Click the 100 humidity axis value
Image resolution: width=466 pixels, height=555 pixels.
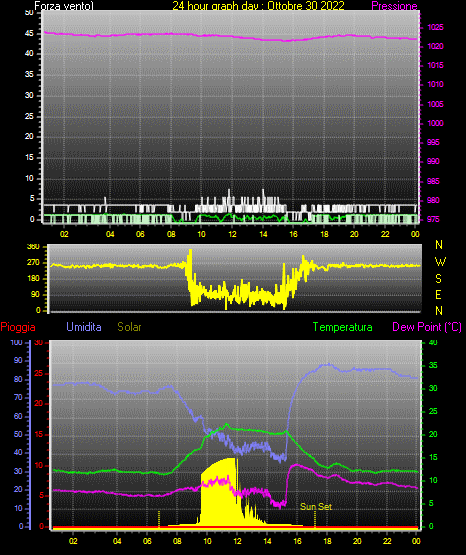(x=16, y=342)
